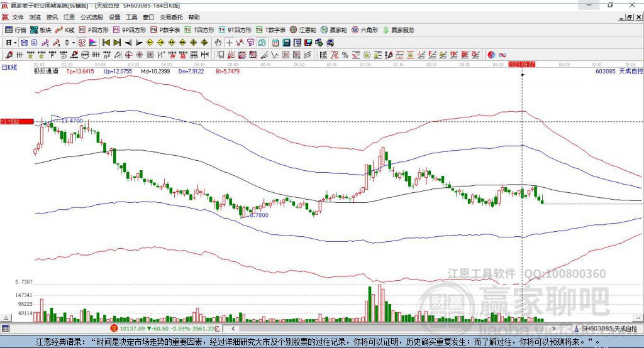Click the red 13.1592 price tag
Viewport: 644px width, 348px height.
tap(17, 121)
